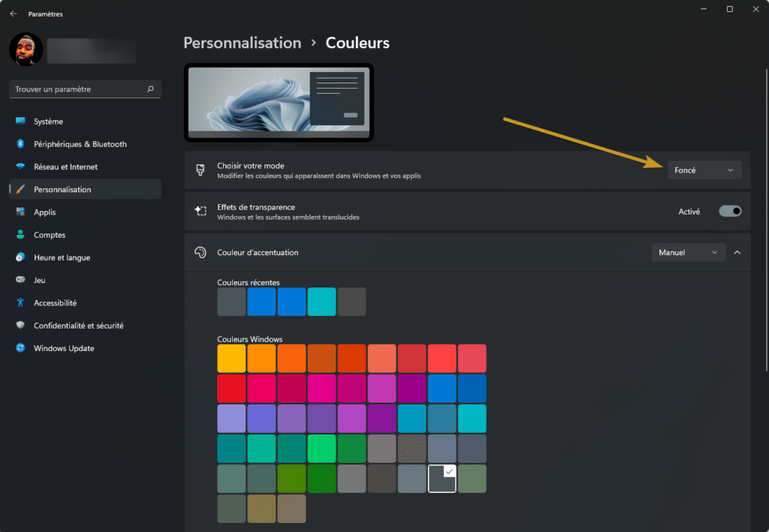This screenshot has height=532, width=769.
Task: Open Périphériques & Bluetooth settings
Action: point(85,144)
